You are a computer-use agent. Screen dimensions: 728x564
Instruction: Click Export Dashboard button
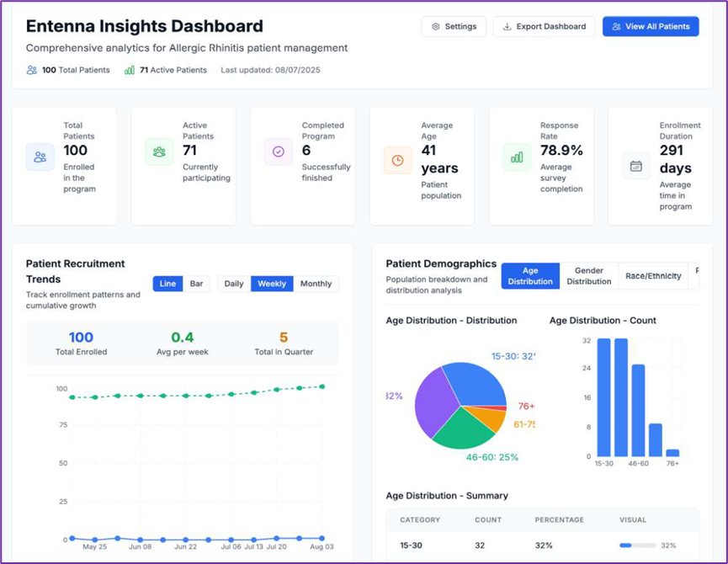pyautogui.click(x=544, y=26)
